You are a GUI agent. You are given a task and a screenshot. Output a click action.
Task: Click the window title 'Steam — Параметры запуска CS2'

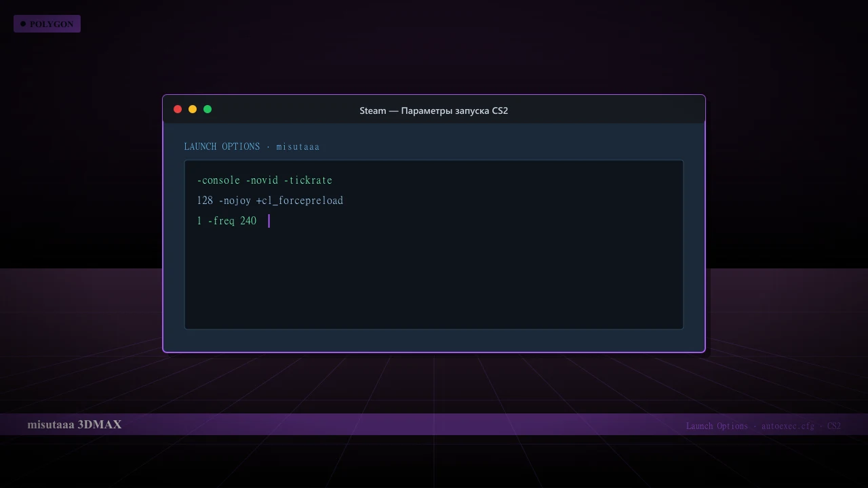point(434,110)
